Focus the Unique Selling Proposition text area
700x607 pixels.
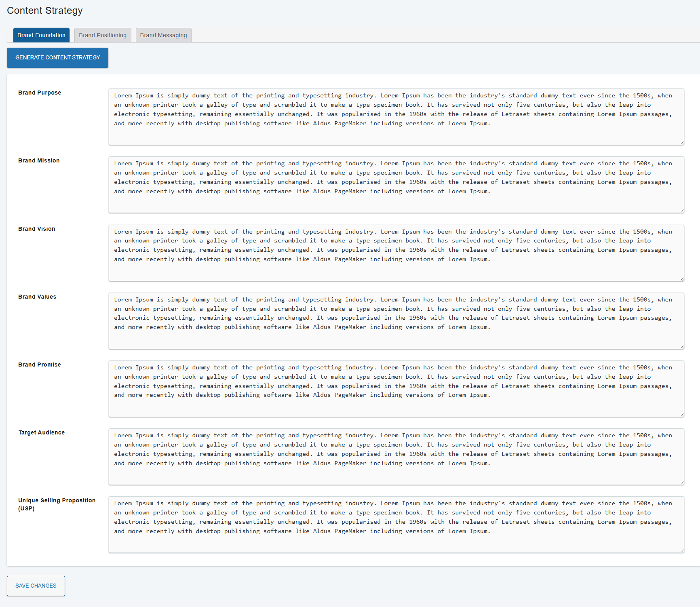[x=396, y=525]
